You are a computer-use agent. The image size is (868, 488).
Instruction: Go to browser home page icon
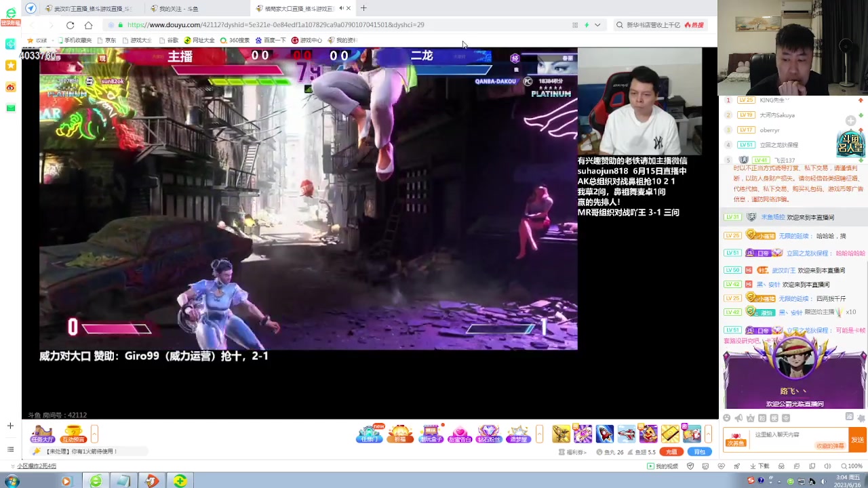pyautogui.click(x=88, y=25)
